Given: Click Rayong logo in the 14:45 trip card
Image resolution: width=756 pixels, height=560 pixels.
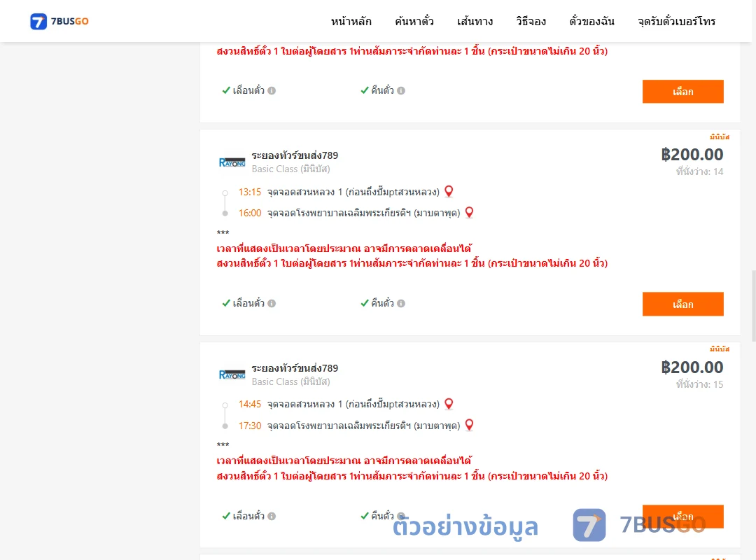Looking at the screenshot, I should point(232,374).
